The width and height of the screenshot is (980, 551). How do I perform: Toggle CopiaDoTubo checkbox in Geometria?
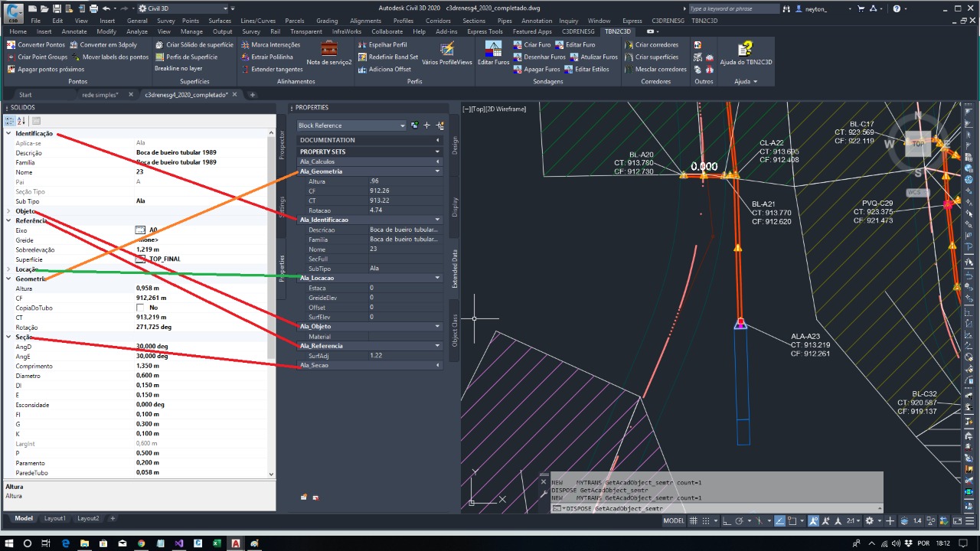click(140, 308)
